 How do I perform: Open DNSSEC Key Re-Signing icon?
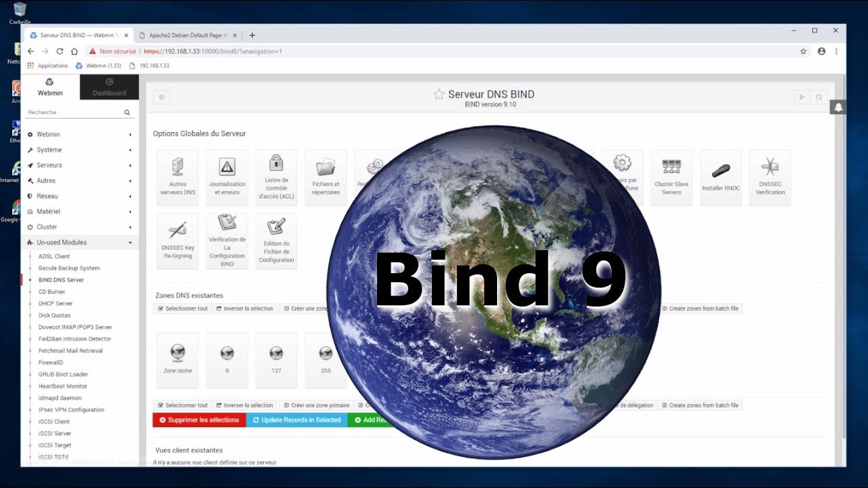click(x=178, y=241)
